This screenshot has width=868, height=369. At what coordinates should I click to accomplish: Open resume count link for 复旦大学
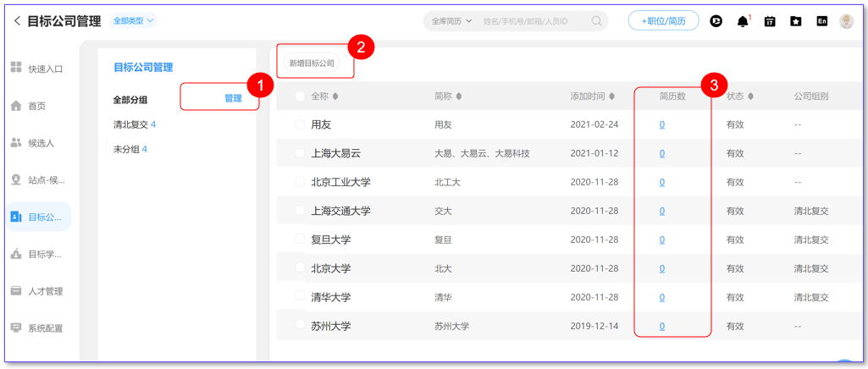pyautogui.click(x=662, y=240)
